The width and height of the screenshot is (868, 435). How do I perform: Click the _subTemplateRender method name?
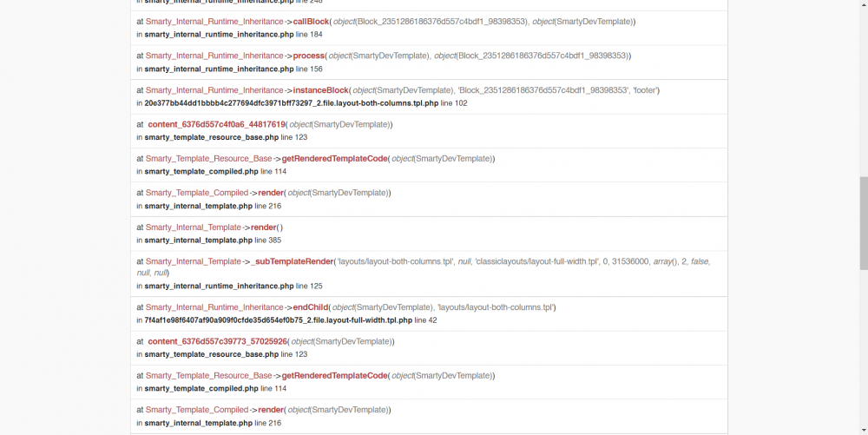coord(292,261)
